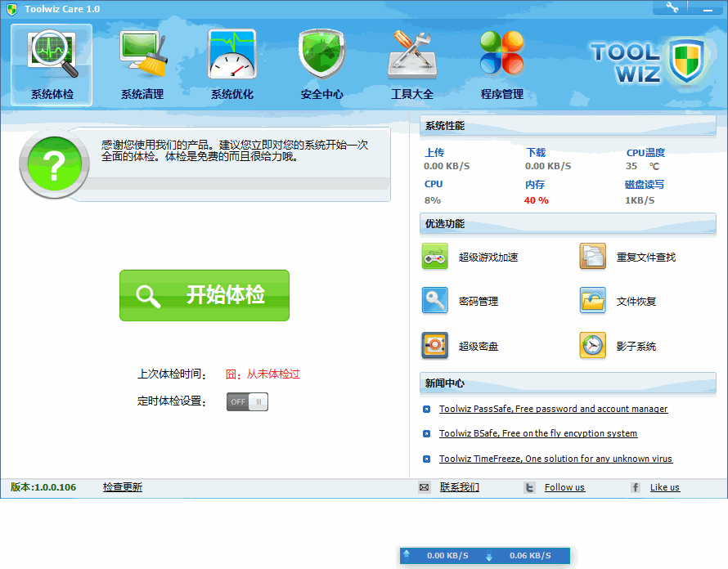Open 重复文件查找 icon
The width and height of the screenshot is (728, 569).
(593, 257)
